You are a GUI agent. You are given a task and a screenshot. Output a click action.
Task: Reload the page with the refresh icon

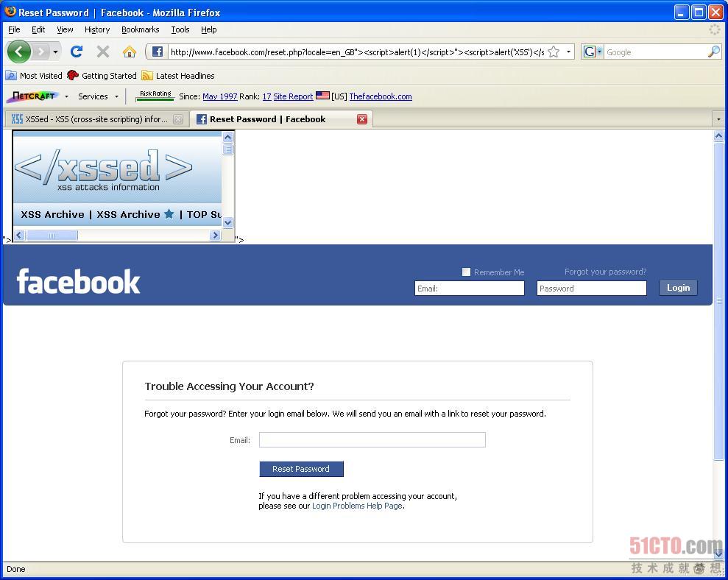click(77, 52)
